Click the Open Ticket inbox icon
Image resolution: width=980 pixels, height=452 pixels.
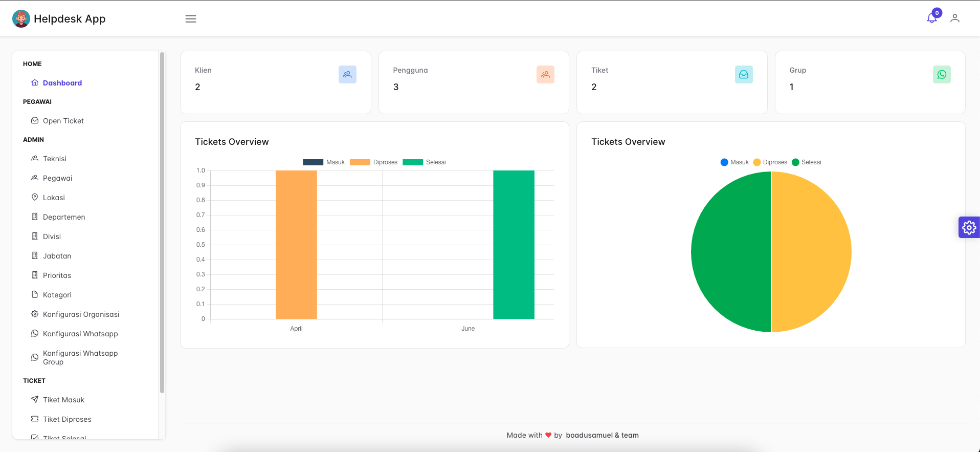(35, 120)
